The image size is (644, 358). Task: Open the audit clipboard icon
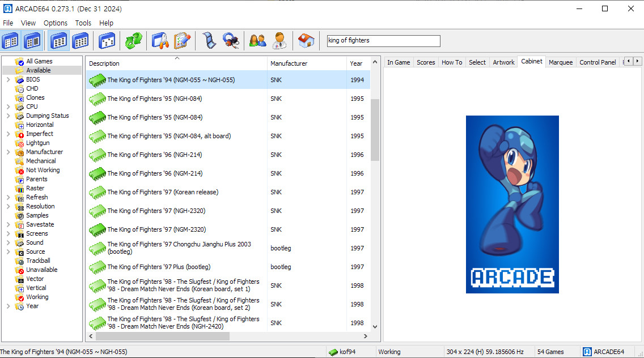(x=182, y=41)
